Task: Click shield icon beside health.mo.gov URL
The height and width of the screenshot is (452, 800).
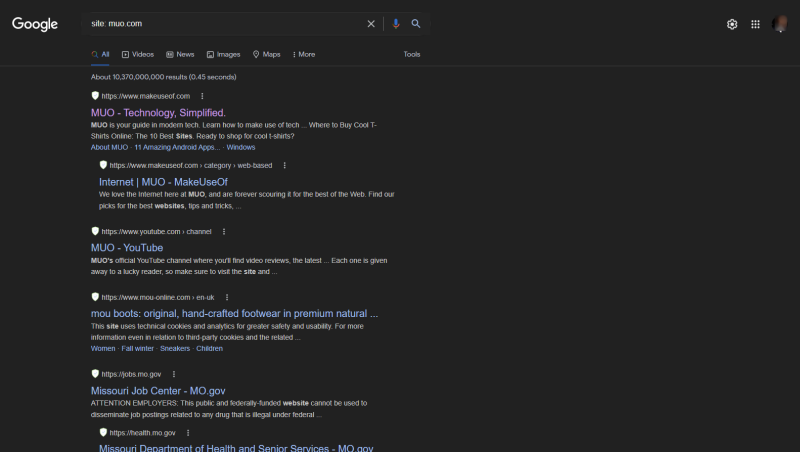Action: (x=103, y=432)
